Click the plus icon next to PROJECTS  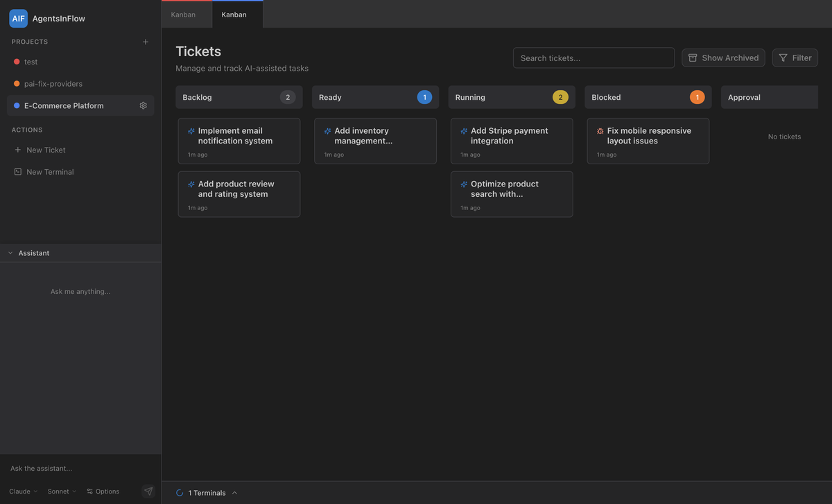click(144, 41)
